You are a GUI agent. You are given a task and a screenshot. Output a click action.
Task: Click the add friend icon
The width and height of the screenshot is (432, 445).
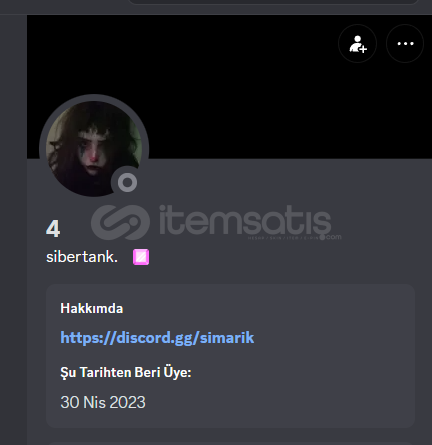coord(357,44)
